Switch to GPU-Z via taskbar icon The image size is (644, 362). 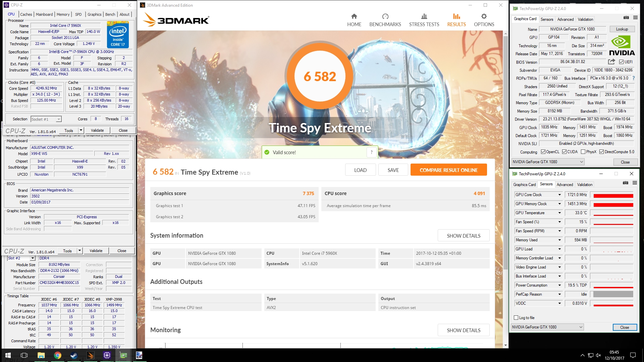pyautogui.click(x=123, y=355)
